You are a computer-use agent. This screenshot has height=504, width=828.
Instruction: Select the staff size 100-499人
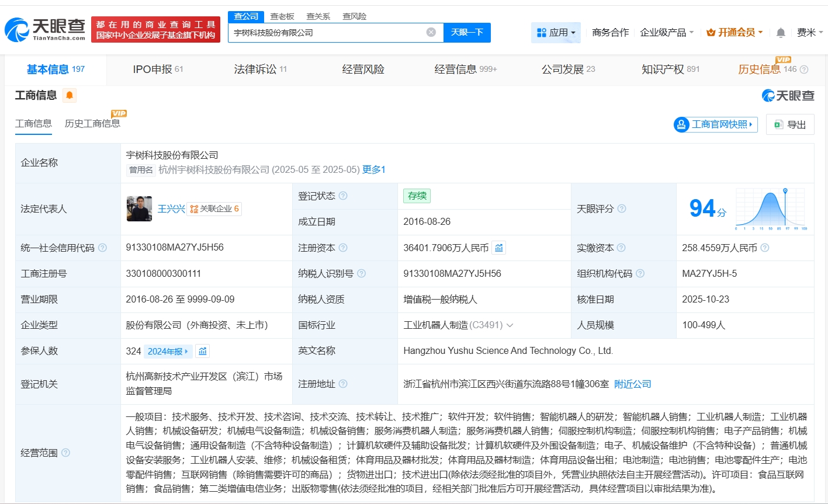pyautogui.click(x=704, y=325)
